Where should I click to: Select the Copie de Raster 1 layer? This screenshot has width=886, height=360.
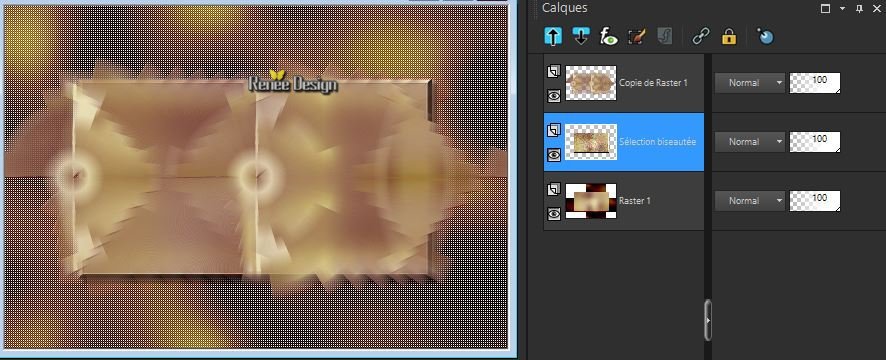624,83
